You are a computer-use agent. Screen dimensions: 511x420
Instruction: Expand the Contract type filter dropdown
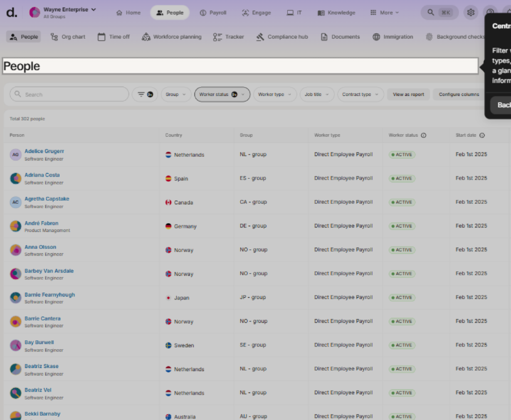click(x=361, y=95)
